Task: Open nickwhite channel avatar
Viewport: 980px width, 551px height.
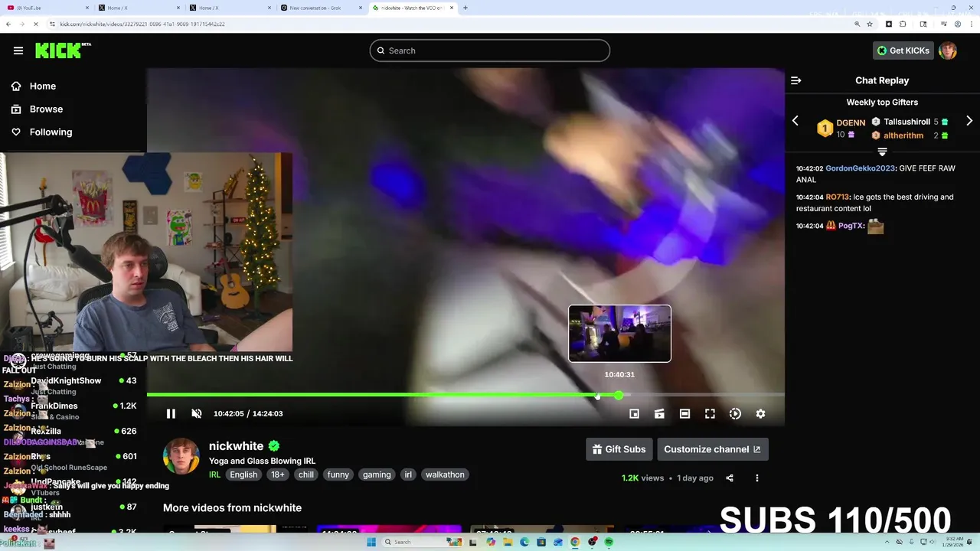Action: click(181, 457)
